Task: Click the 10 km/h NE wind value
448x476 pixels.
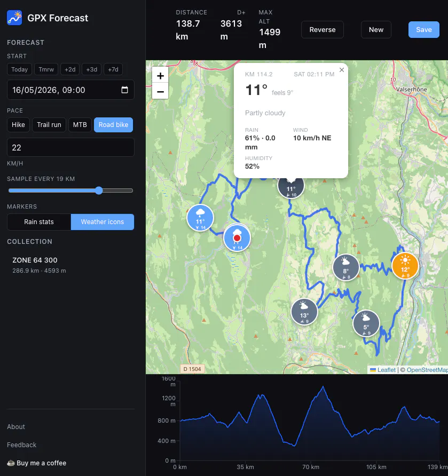Action: click(x=312, y=138)
